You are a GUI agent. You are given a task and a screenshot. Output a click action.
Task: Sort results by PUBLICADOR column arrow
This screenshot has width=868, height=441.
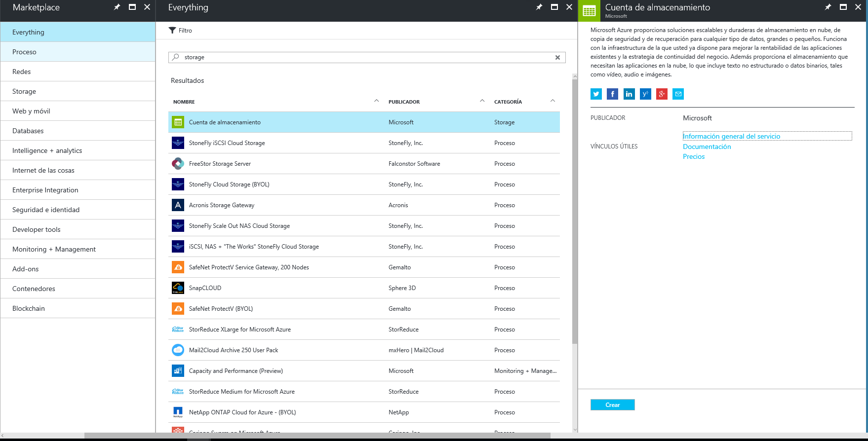(482, 101)
